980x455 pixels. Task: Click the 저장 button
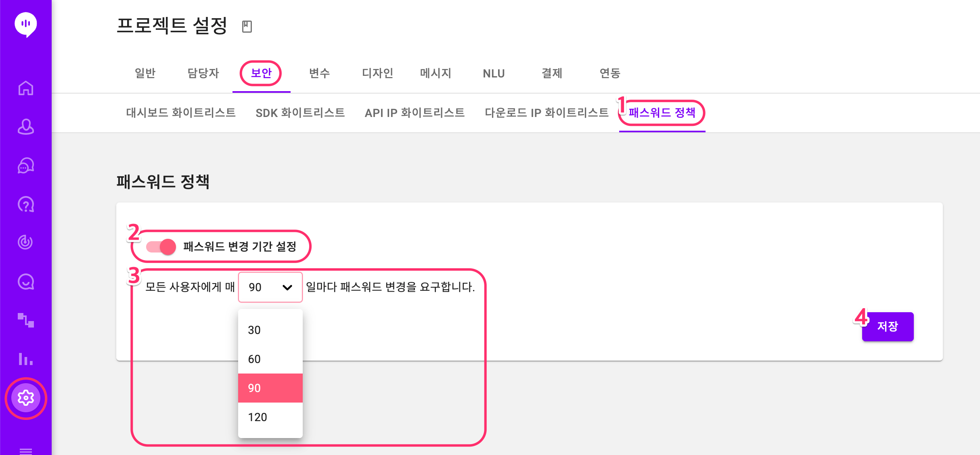click(x=888, y=326)
